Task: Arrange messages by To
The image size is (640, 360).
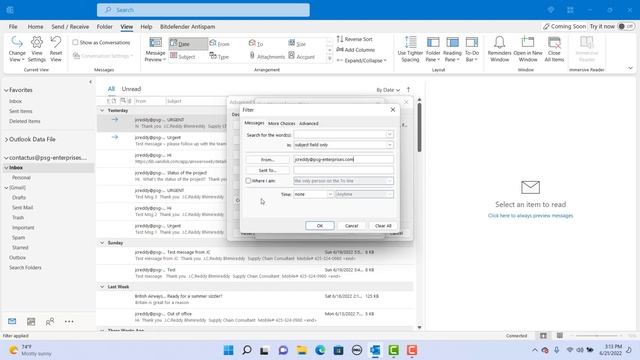Action: click(x=256, y=44)
